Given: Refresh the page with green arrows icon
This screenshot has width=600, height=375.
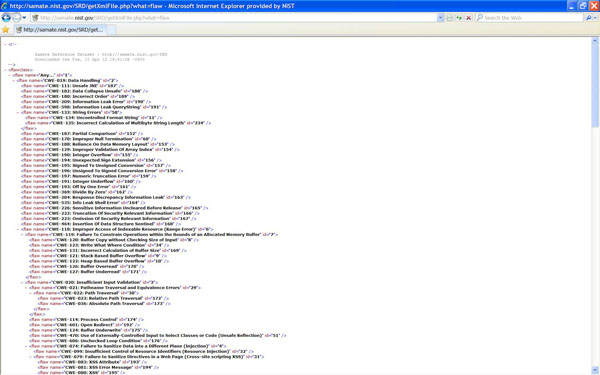Looking at the screenshot, I should click(459, 18).
